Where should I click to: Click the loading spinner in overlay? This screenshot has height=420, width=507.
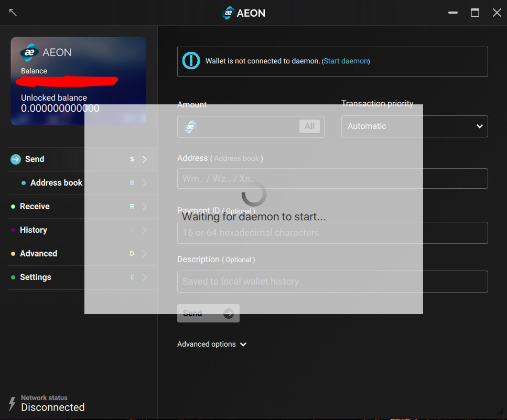click(254, 194)
